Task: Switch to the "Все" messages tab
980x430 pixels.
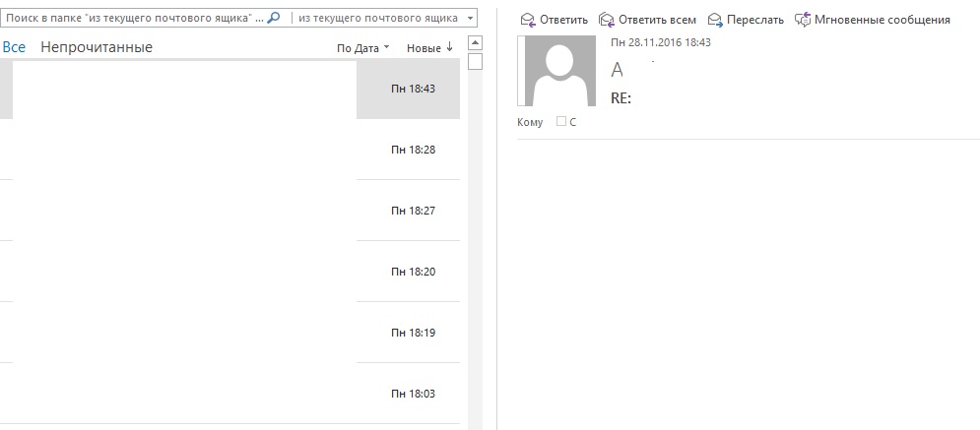Action: pyautogui.click(x=14, y=47)
